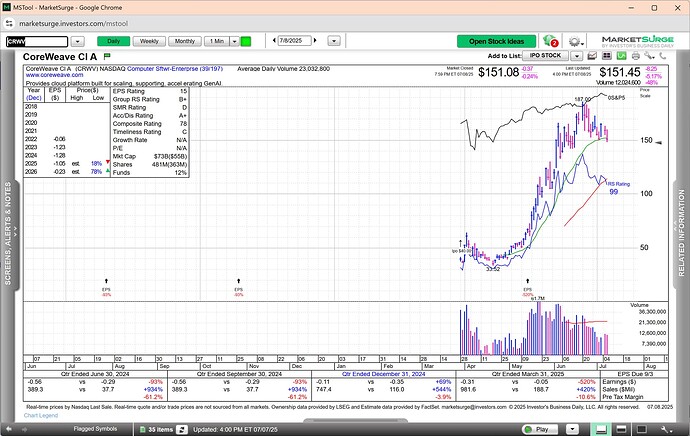Click the 7/8/2025 date field
Viewport: 690px width, 436px height.
[294, 40]
